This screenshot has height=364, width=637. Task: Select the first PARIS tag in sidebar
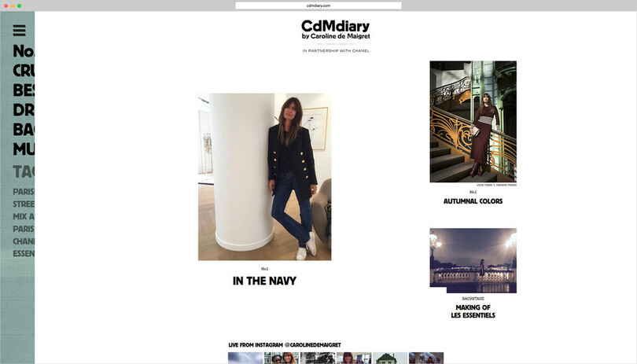pos(24,192)
